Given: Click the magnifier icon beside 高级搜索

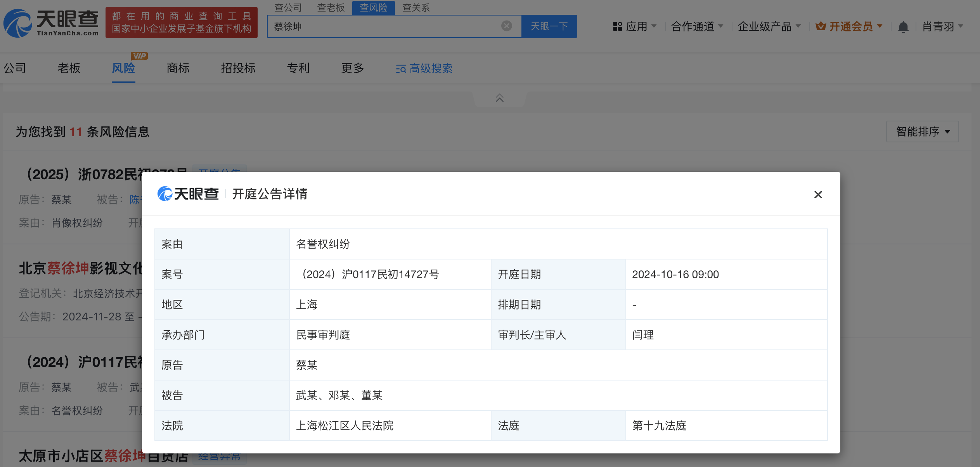Looking at the screenshot, I should pos(400,69).
